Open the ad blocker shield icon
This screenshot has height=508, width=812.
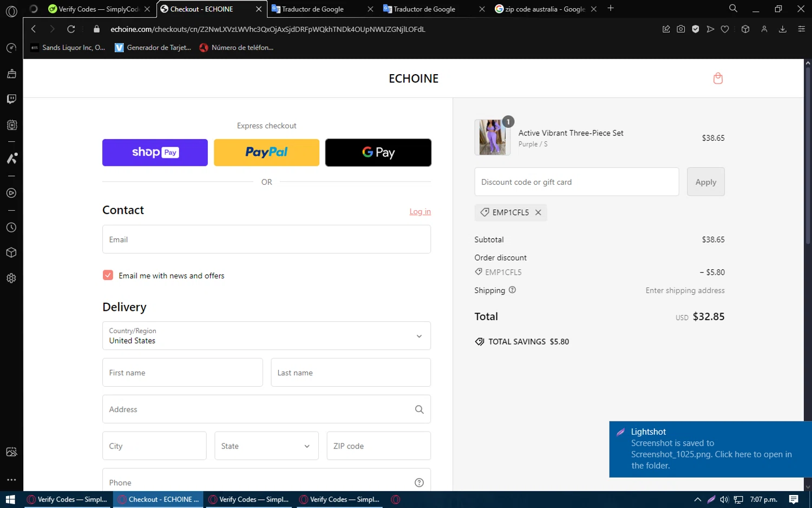(x=696, y=29)
